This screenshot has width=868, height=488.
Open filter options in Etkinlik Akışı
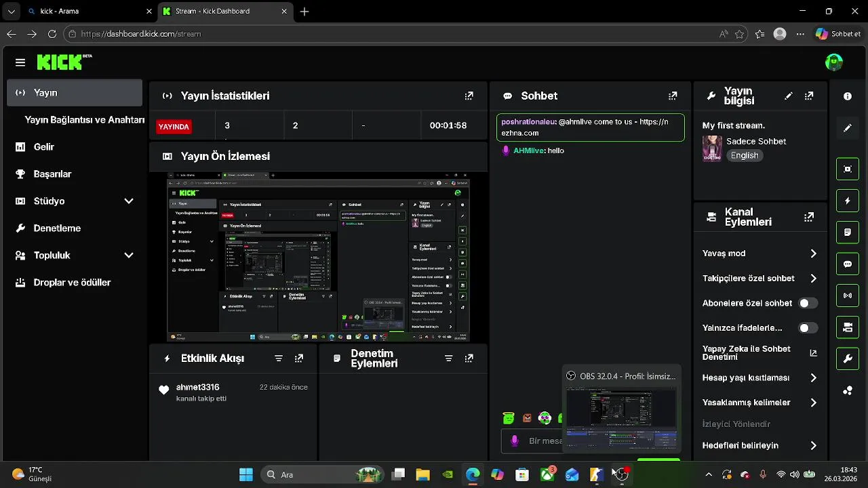coord(279,359)
